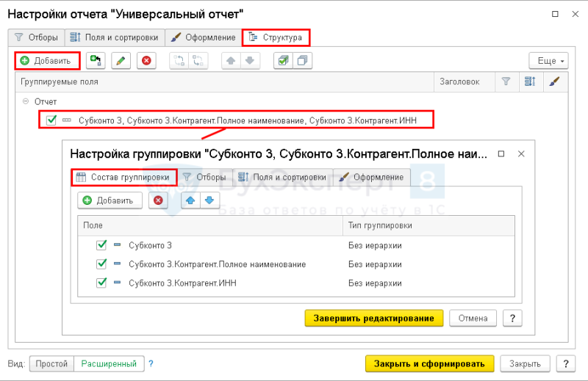Click the green pencil edit icon
The height and width of the screenshot is (381, 588).
click(x=121, y=61)
